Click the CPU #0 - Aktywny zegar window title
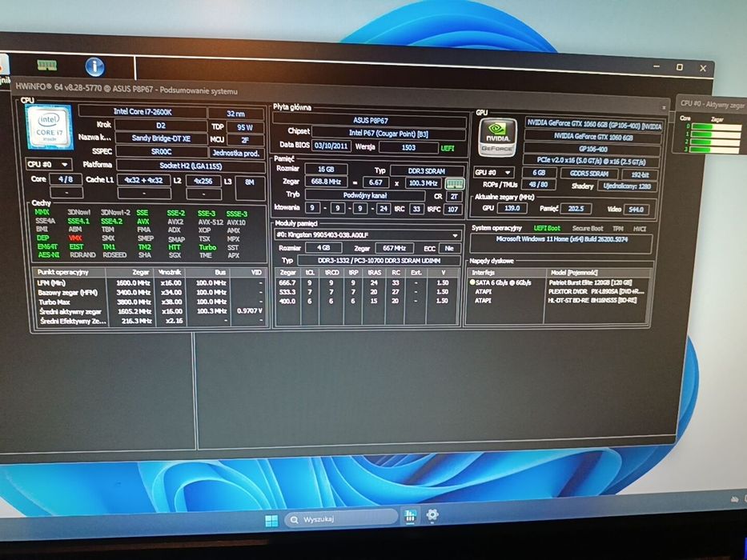The height and width of the screenshot is (560, 747). pos(713,104)
